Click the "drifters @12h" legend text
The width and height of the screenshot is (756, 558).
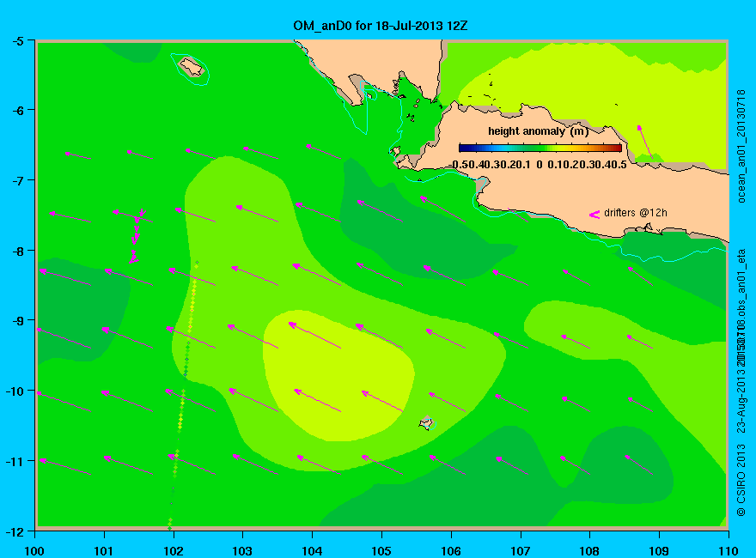click(636, 213)
